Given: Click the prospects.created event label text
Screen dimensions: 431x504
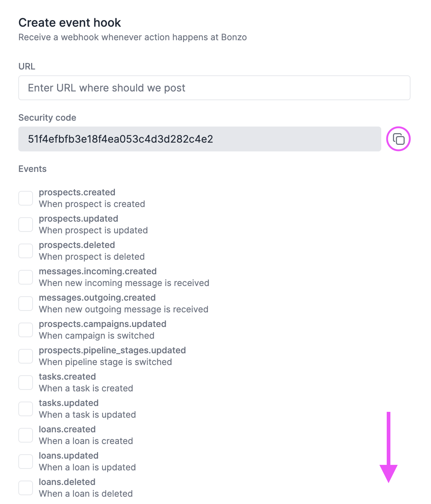Looking at the screenshot, I should (x=77, y=192).
